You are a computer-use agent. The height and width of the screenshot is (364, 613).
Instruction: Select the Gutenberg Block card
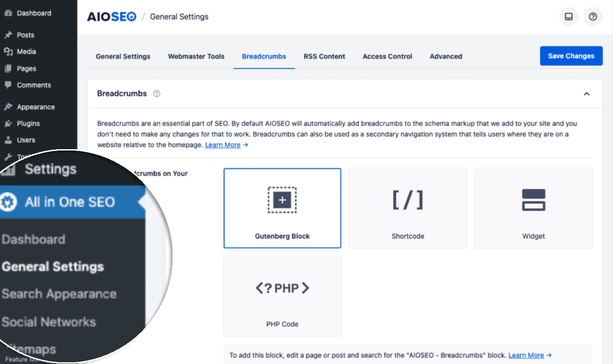282,208
